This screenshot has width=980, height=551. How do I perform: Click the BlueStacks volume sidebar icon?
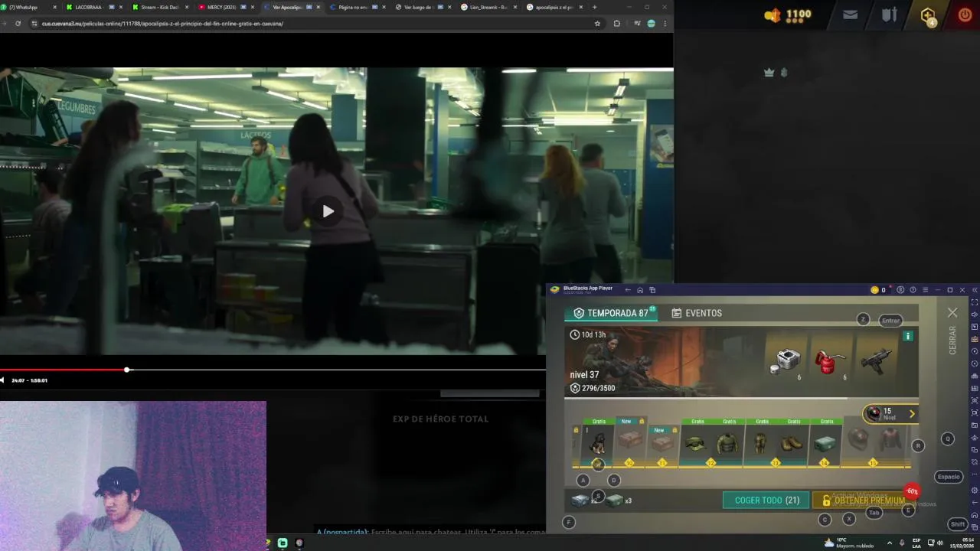(x=974, y=315)
